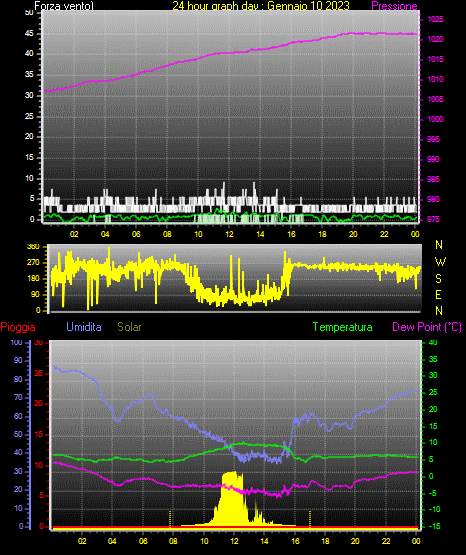Screen dimensions: 466x555
Task: Click hour 14 under the temperature chart
Action: 264,541
